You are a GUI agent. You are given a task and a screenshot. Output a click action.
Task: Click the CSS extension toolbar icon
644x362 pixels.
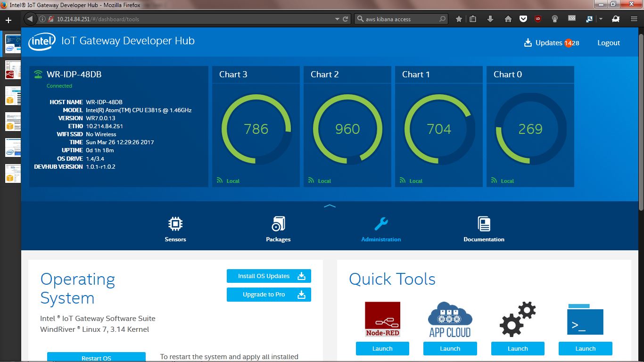click(x=572, y=19)
